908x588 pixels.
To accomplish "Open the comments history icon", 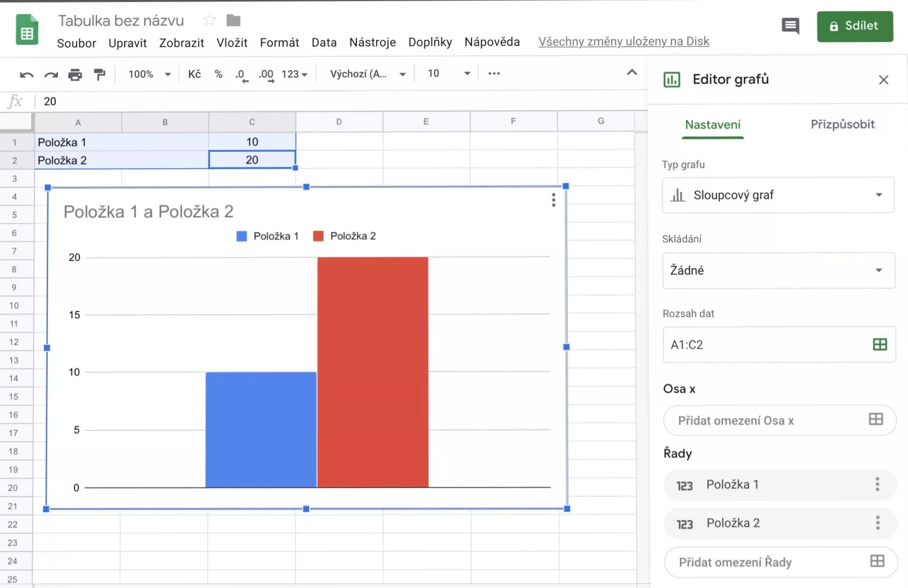I will tap(790, 26).
